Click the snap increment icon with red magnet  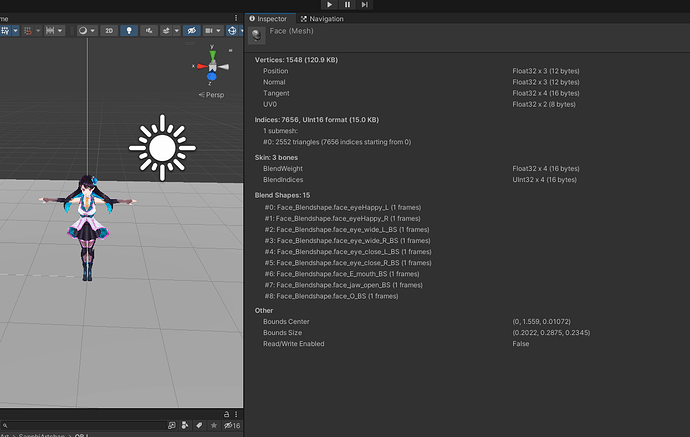pyautogui.click(x=28, y=30)
